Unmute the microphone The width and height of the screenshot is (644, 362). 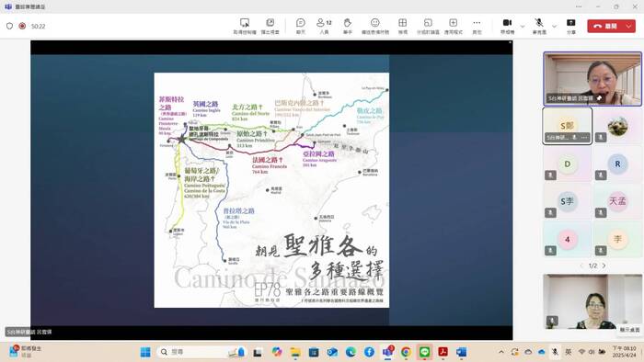539,26
